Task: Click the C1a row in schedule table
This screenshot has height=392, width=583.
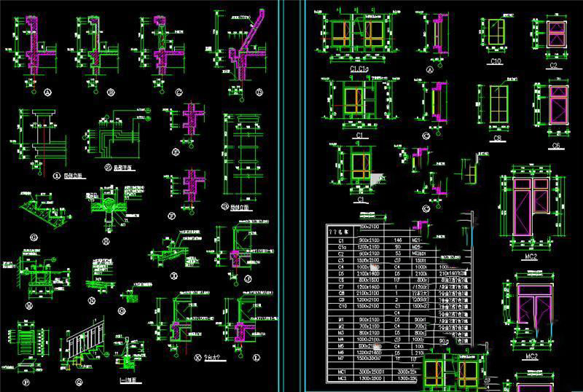Action: pyautogui.click(x=341, y=247)
